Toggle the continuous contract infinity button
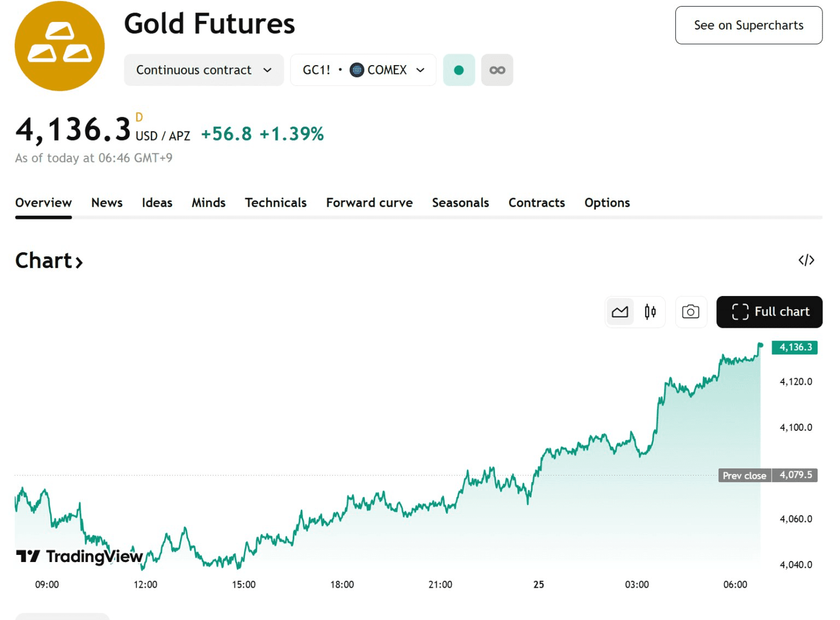 [x=497, y=70]
